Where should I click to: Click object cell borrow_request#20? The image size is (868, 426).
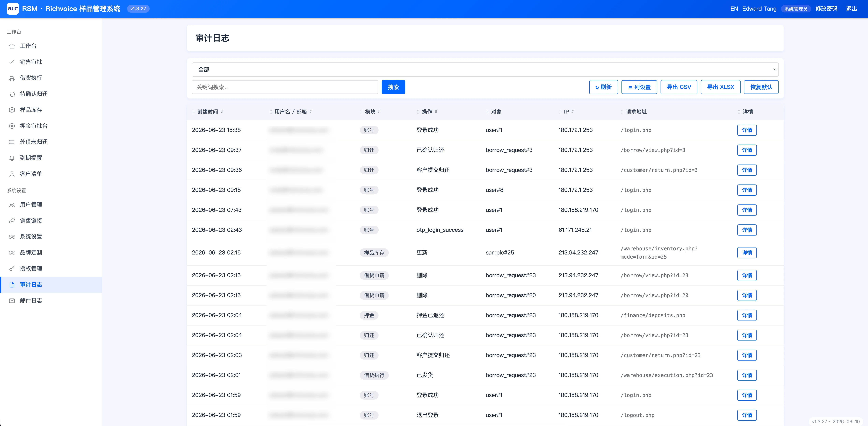click(510, 295)
